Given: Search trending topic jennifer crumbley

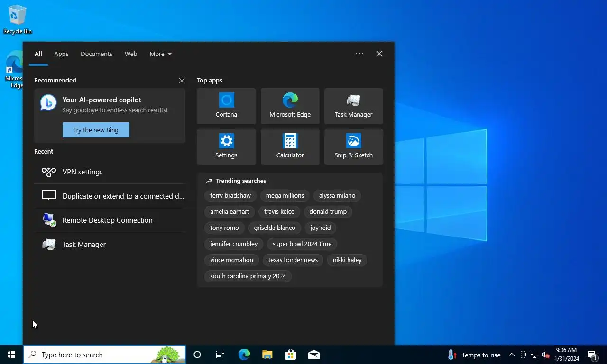Looking at the screenshot, I should coord(234,244).
